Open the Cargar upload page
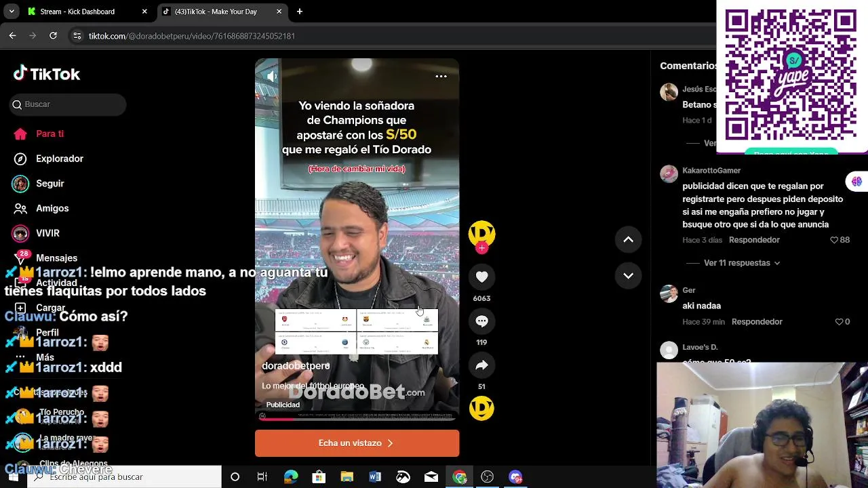The height and width of the screenshot is (488, 868). coord(39,308)
